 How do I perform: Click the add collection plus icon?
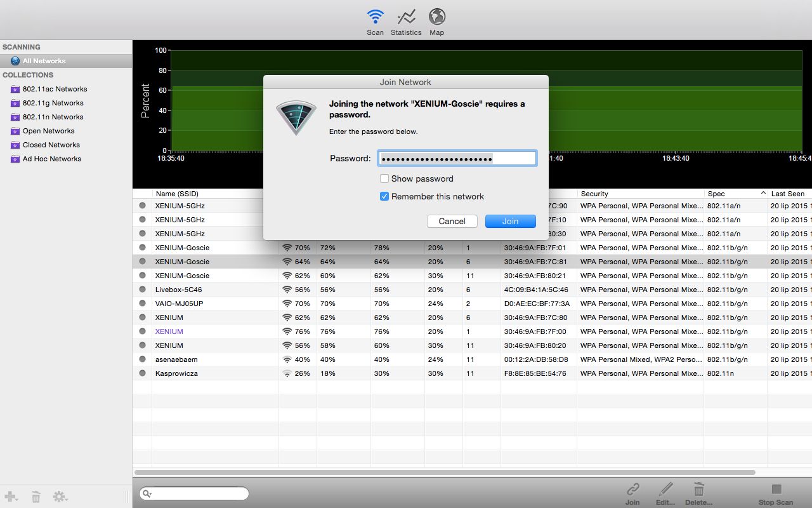tap(11, 497)
